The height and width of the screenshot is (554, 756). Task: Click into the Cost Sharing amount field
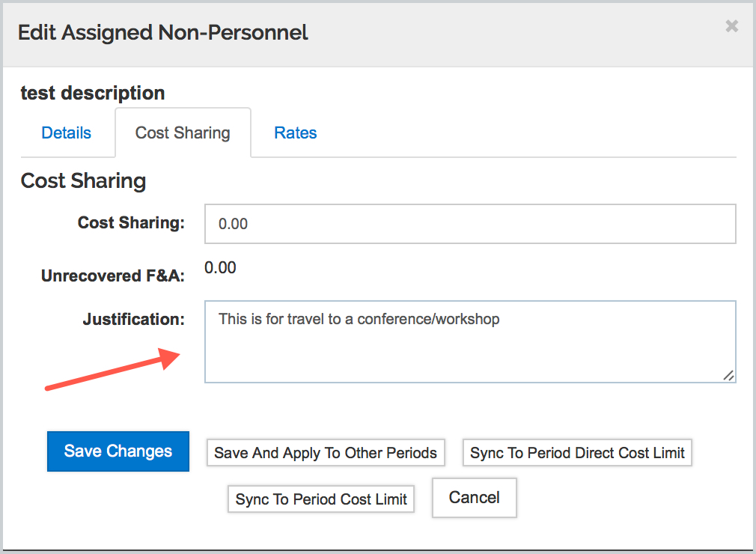470,224
